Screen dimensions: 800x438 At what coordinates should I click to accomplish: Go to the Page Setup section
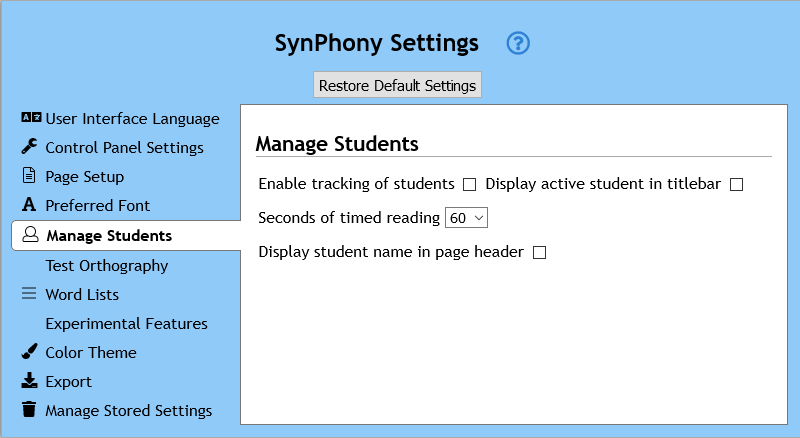pos(85,177)
